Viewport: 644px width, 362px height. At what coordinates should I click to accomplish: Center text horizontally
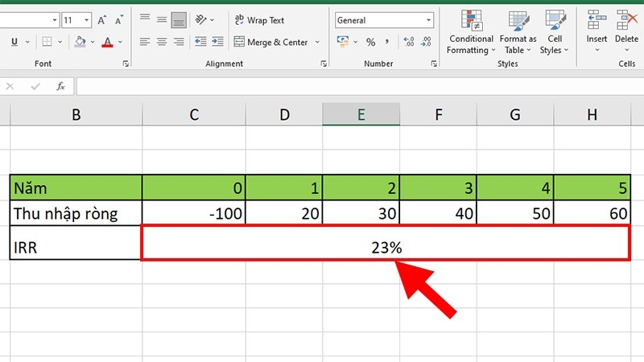tap(162, 42)
